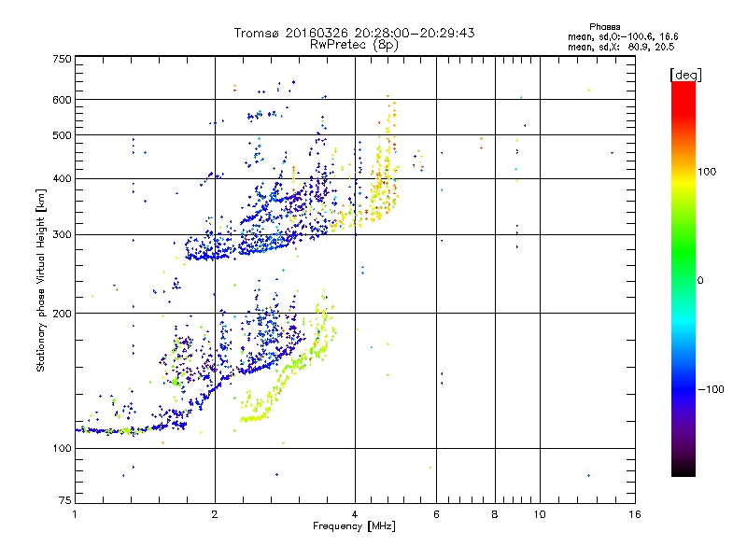Click the x-axis tick label "8"
Viewport: 747px width, 560px height.
click(495, 514)
